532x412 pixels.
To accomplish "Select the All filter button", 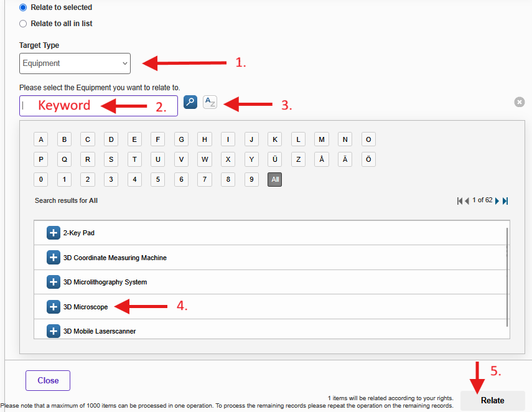I will (x=275, y=179).
